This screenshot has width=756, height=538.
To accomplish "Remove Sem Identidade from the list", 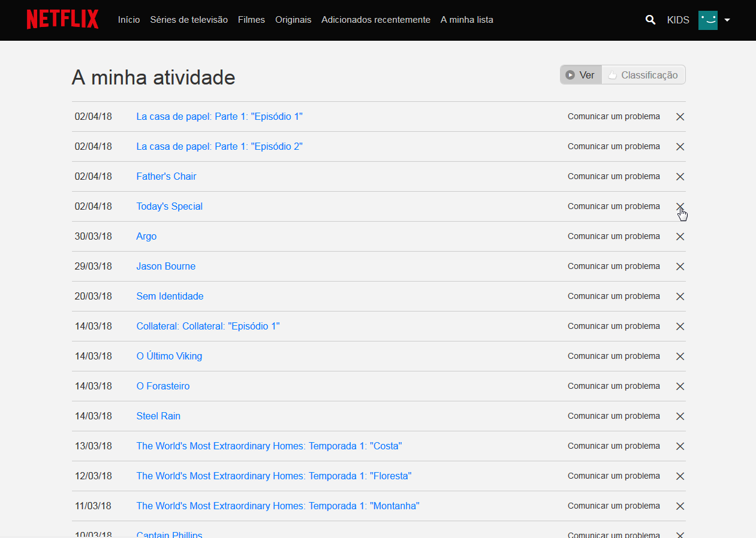I will click(x=680, y=297).
